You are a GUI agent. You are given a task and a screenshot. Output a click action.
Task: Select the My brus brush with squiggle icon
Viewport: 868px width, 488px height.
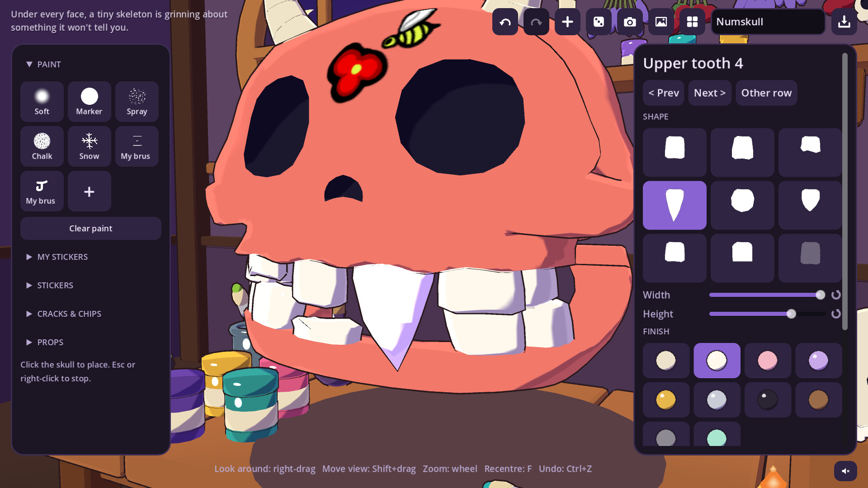pos(42,191)
